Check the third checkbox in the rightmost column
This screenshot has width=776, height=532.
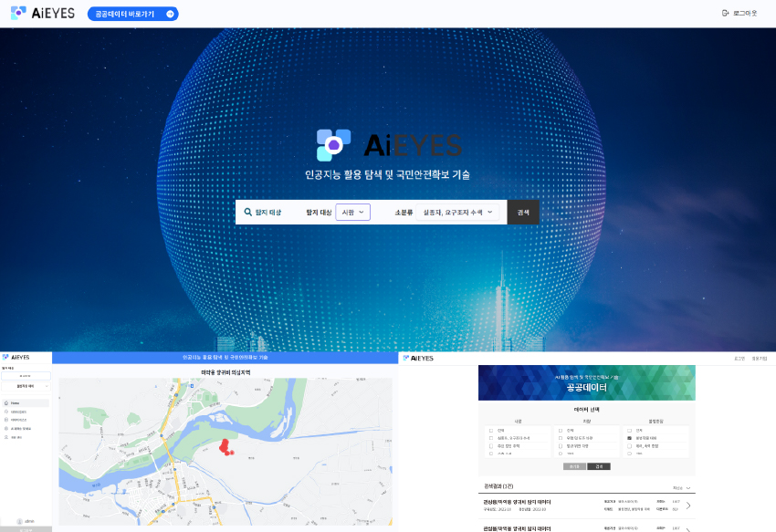point(630,446)
